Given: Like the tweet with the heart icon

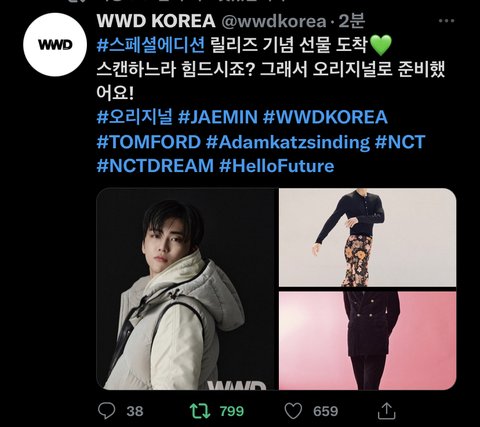Looking at the screenshot, I should coord(293,411).
